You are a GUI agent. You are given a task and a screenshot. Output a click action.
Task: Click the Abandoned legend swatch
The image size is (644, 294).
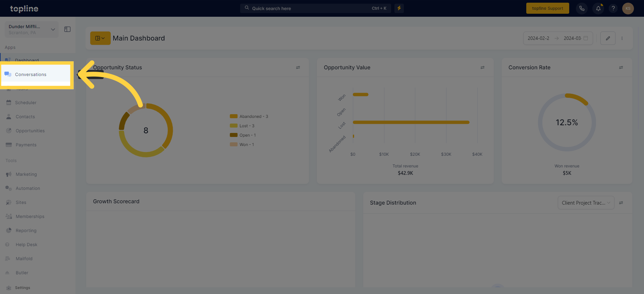pyautogui.click(x=233, y=116)
